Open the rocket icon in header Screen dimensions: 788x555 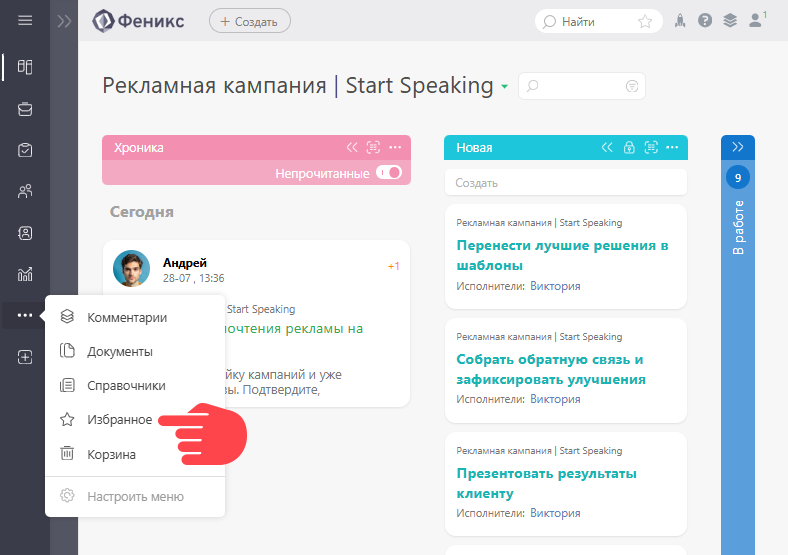pos(680,21)
